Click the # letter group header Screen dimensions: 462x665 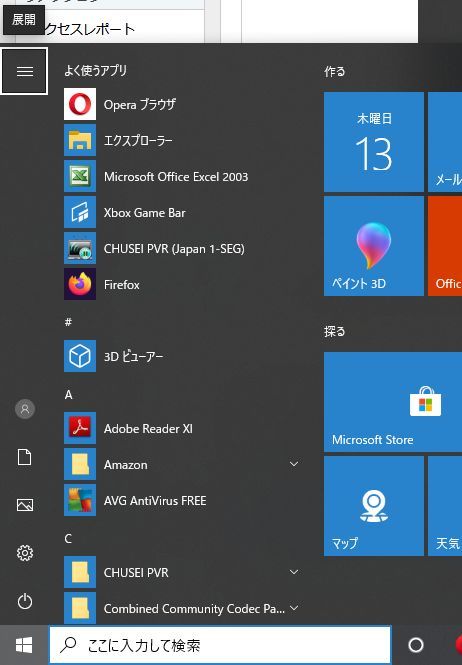click(x=68, y=322)
